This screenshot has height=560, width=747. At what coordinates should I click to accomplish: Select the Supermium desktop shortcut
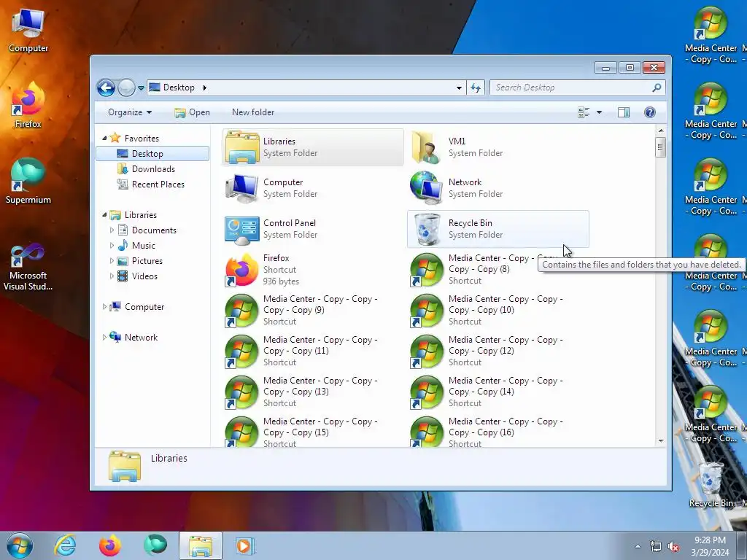(28, 182)
